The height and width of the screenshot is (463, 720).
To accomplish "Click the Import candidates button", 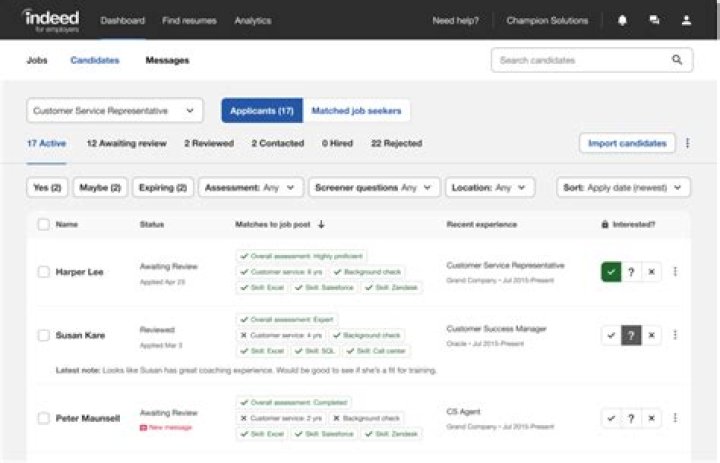I will coord(627,143).
